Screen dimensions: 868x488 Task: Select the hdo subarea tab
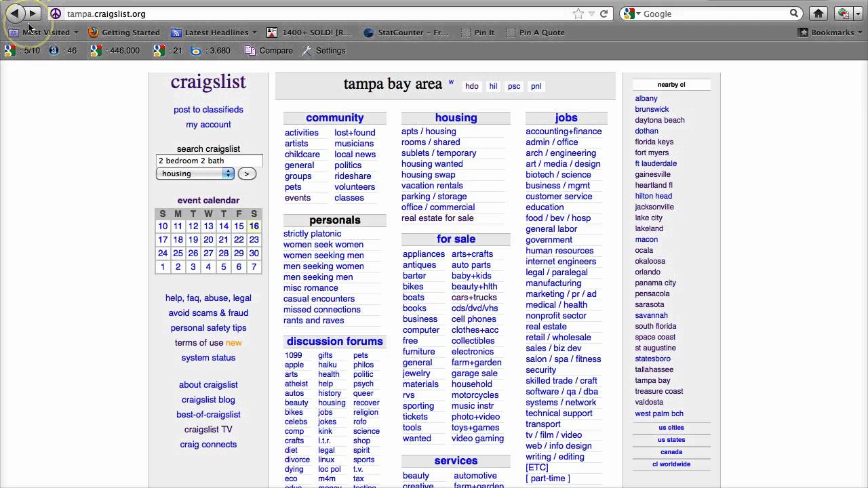pyautogui.click(x=472, y=86)
